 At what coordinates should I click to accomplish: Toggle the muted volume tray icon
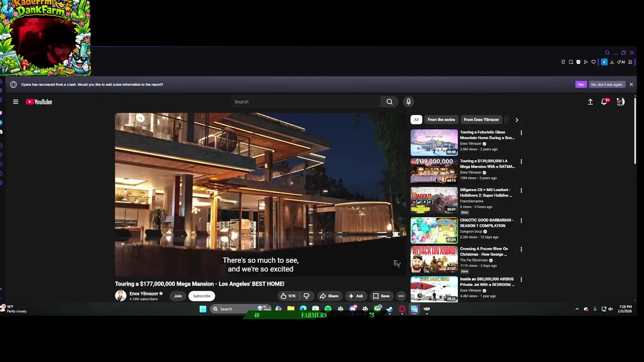pyautogui.click(x=610, y=309)
